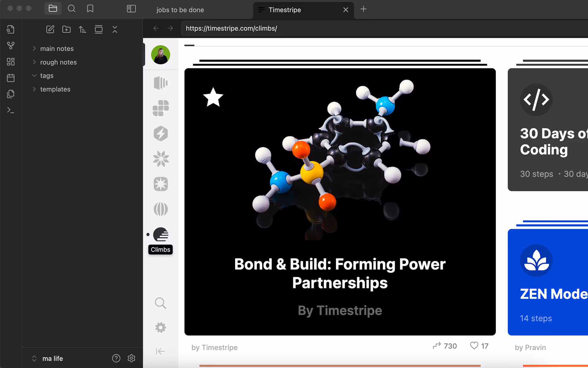Click the by Pravin author link

point(530,347)
